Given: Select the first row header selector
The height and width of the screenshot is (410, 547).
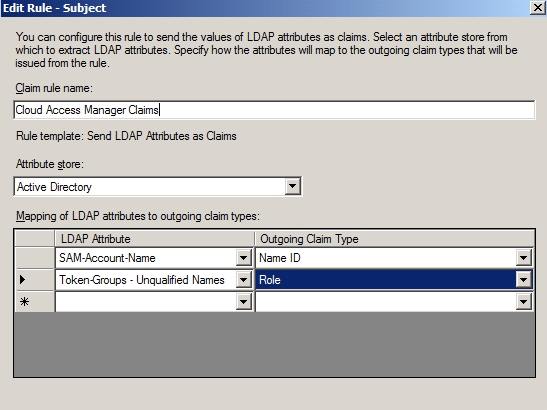Looking at the screenshot, I should click(x=35, y=258).
